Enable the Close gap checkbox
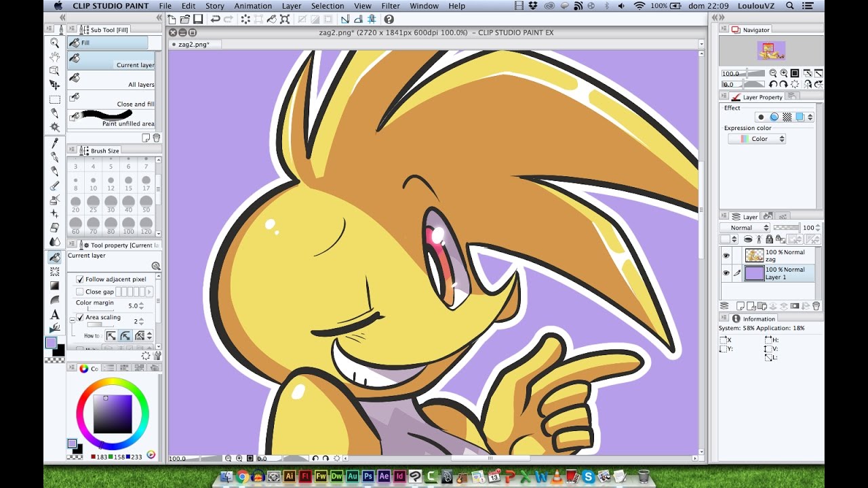Image resolution: width=868 pixels, height=488 pixels. [80, 292]
